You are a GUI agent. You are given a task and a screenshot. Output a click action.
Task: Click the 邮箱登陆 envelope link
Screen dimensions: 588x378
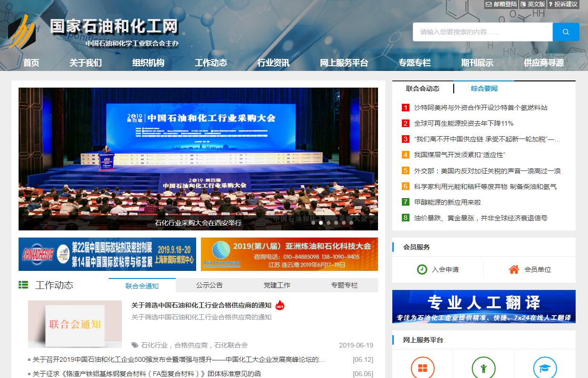click(501, 4)
